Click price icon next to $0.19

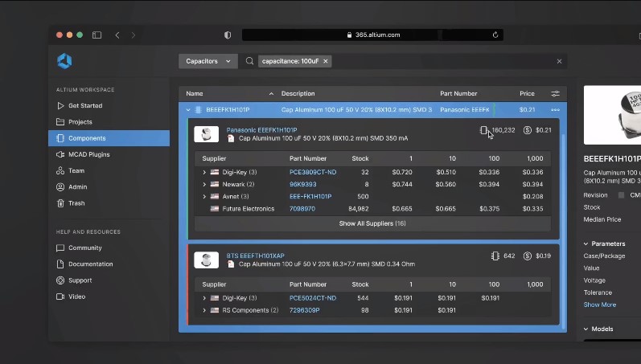528,256
